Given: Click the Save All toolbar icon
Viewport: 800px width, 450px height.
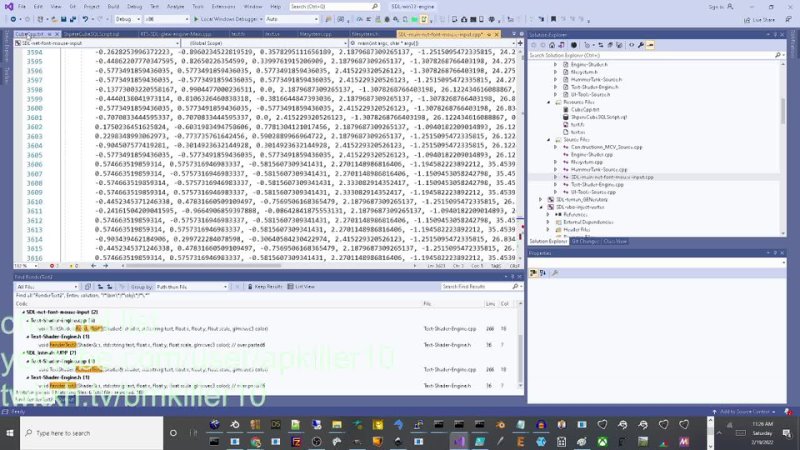Looking at the screenshot, I should (x=72, y=19).
